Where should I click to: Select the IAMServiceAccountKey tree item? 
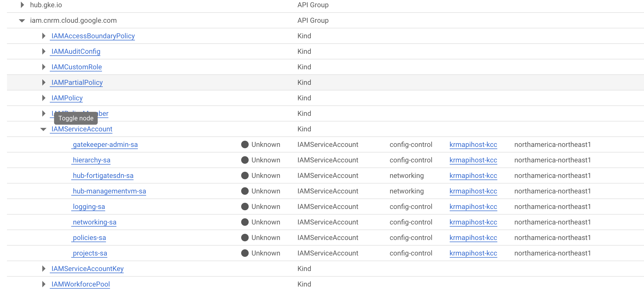tap(87, 269)
